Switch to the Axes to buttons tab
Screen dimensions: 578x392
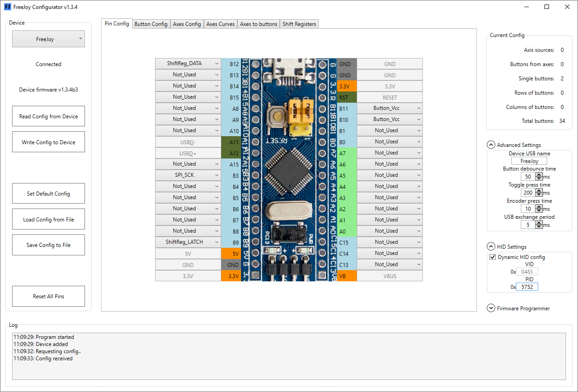259,24
